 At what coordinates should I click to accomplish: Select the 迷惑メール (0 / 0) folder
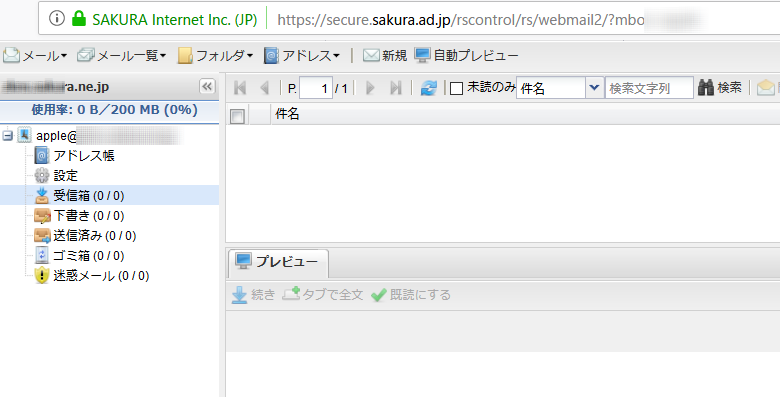coord(92,276)
